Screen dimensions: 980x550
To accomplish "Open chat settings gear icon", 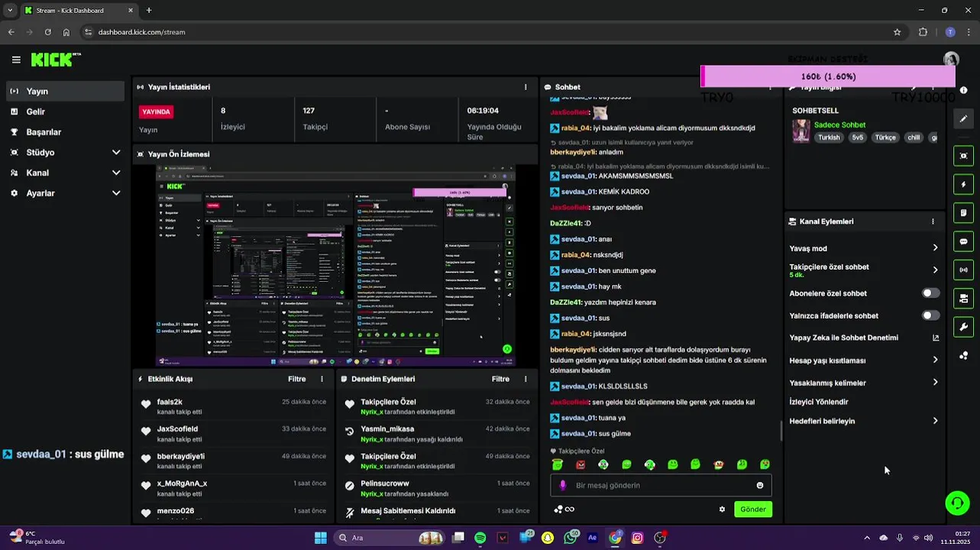I will [722, 510].
